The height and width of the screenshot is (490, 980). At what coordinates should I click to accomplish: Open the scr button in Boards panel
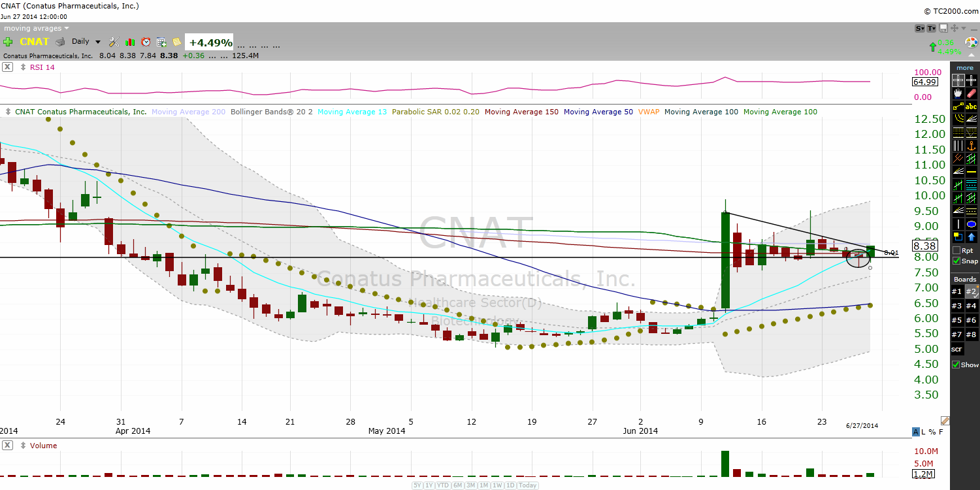click(x=956, y=349)
